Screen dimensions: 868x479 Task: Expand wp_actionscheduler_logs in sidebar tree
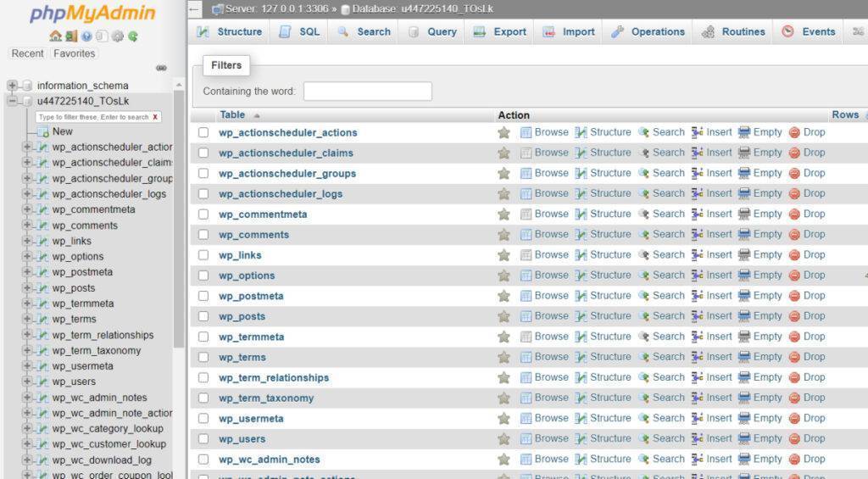pyautogui.click(x=26, y=194)
